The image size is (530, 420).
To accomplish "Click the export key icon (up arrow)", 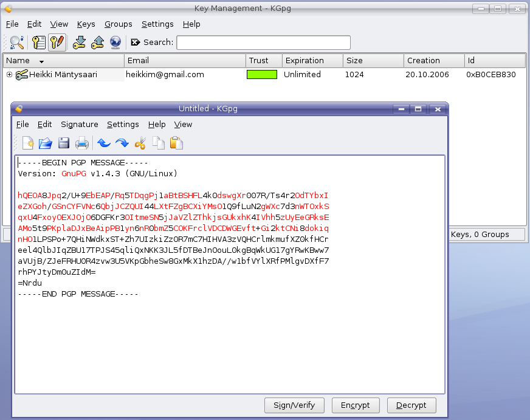I will coord(97,43).
